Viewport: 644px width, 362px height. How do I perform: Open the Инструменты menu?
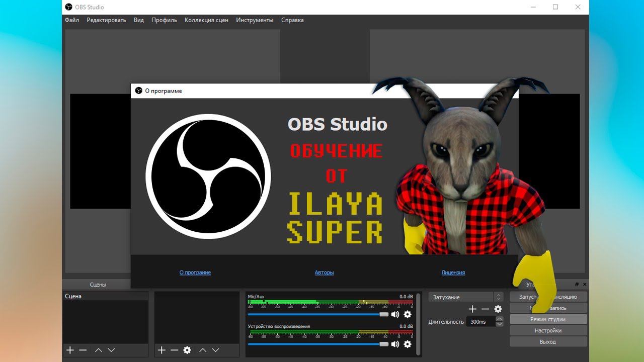(x=255, y=20)
